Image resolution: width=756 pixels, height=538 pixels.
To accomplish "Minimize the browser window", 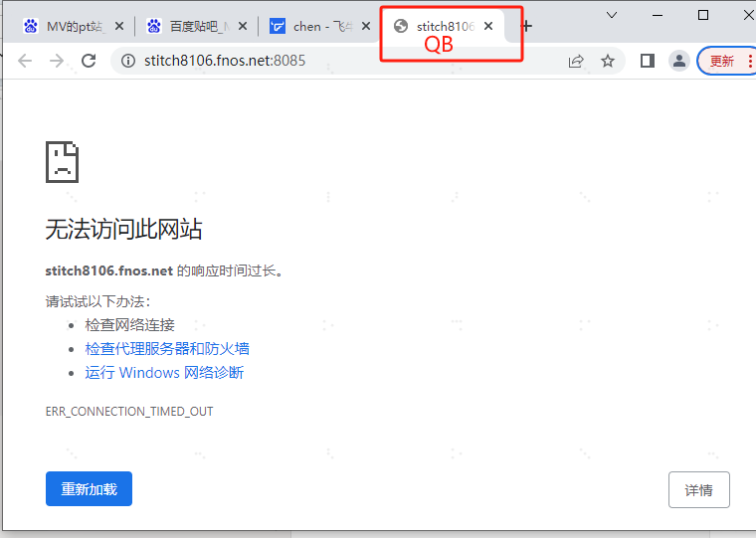I will [658, 15].
